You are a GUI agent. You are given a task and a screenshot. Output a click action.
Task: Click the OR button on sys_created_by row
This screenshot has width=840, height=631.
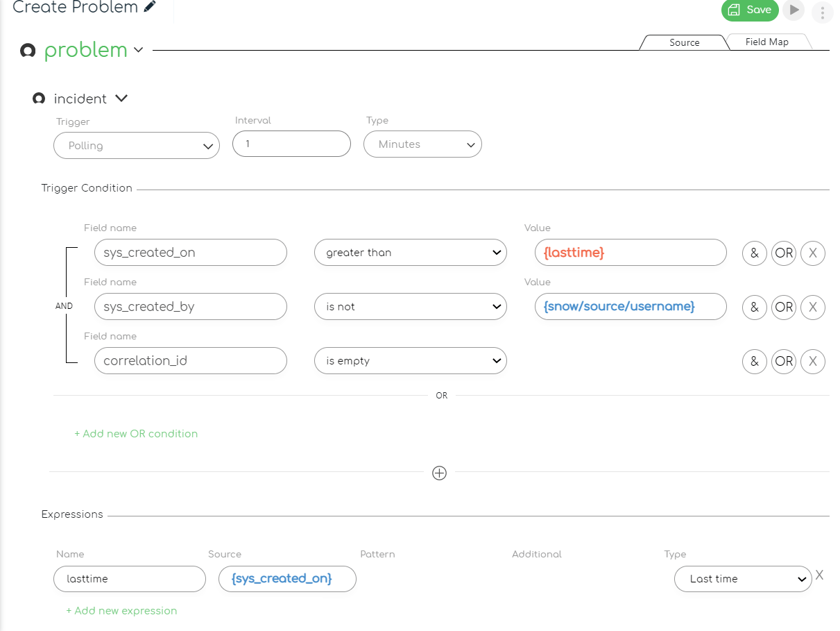784,307
